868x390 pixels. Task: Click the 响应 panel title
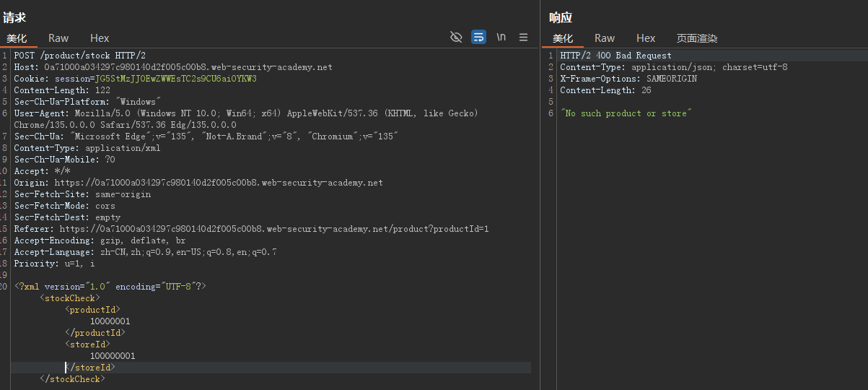[561, 17]
